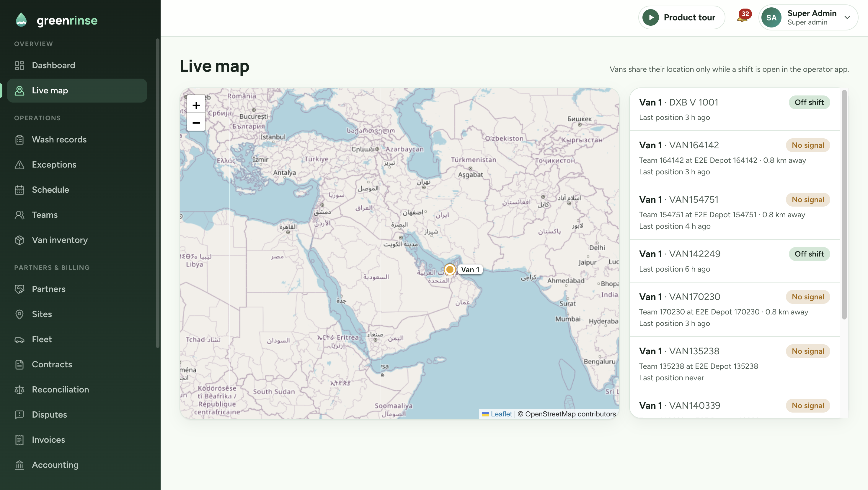Zoom in on the map
The width and height of the screenshot is (868, 490).
196,105
